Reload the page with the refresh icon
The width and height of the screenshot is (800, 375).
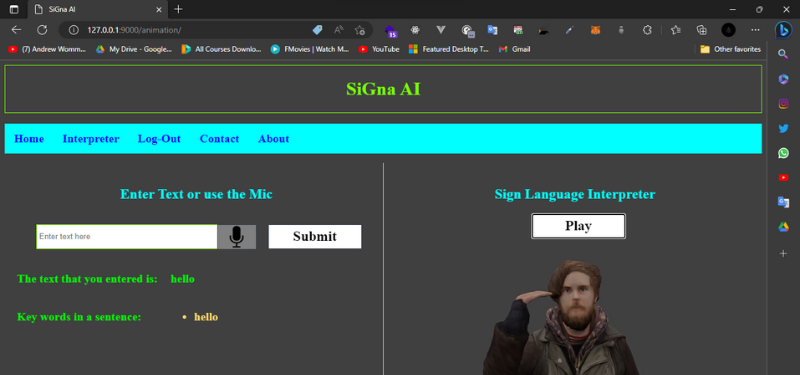[x=42, y=30]
